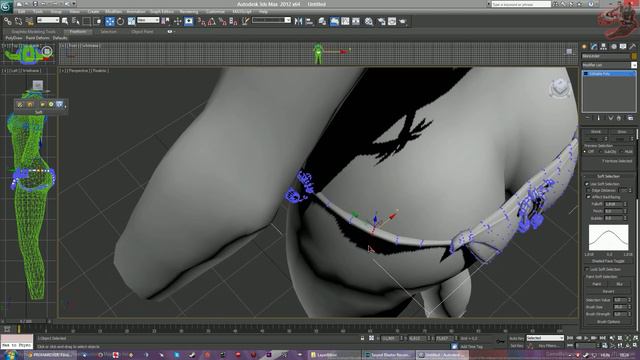Open the Layer Manager icon

[x=322, y=21]
